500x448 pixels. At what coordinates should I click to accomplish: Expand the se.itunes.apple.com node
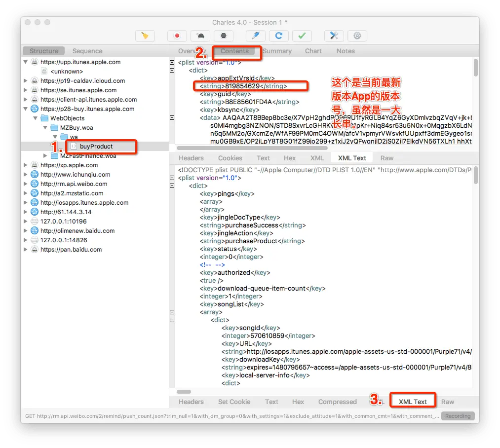point(26,90)
